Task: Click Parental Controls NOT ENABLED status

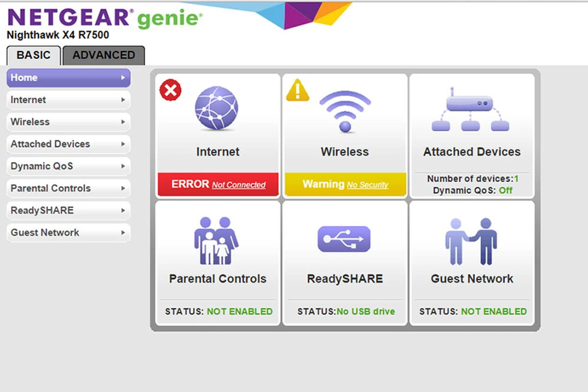Action: pyautogui.click(x=239, y=311)
